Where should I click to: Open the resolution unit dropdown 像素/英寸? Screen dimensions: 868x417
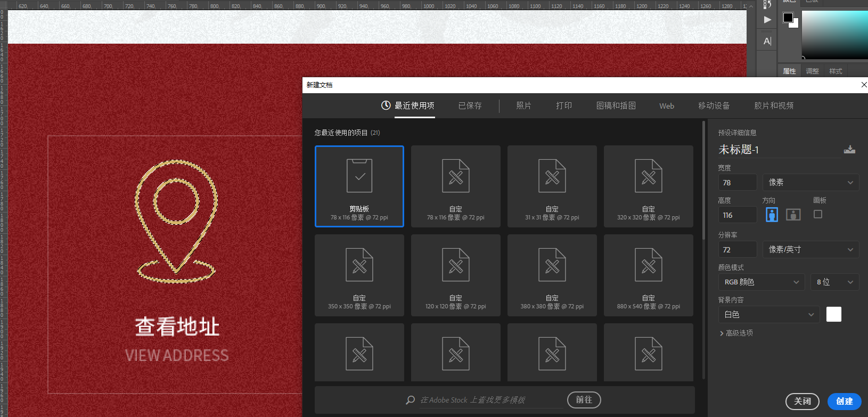tap(810, 249)
